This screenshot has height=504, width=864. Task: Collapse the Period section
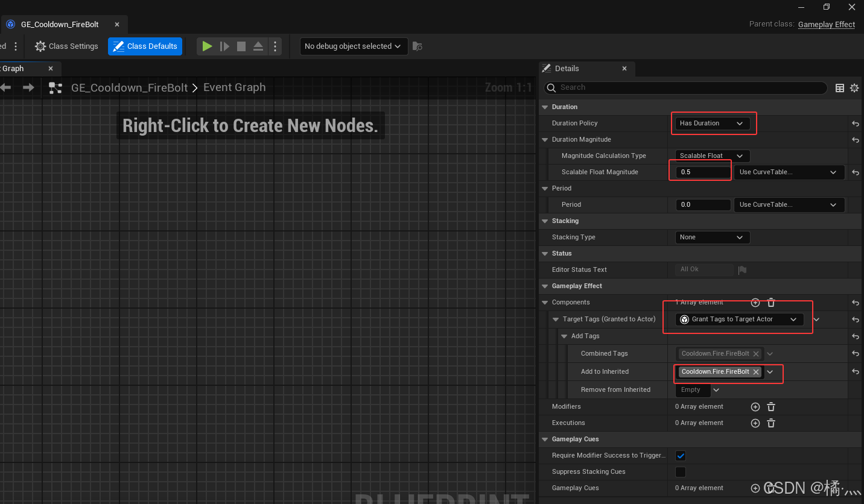(545, 189)
